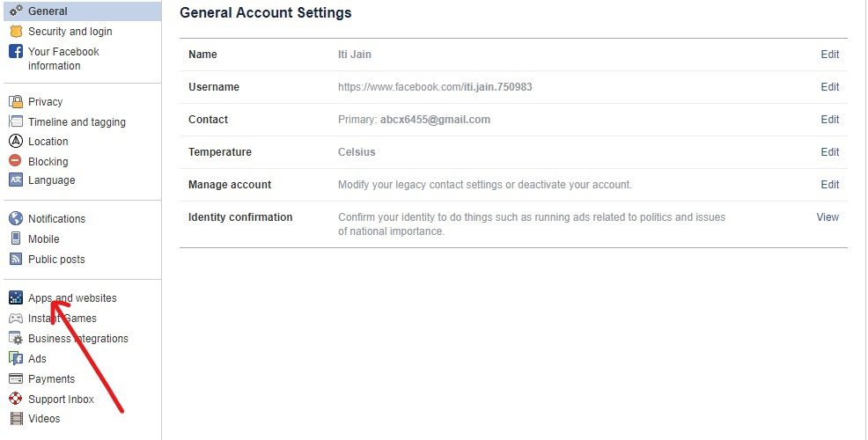Click the Your Facebook information icon
This screenshot has width=868, height=440.
coord(16,51)
